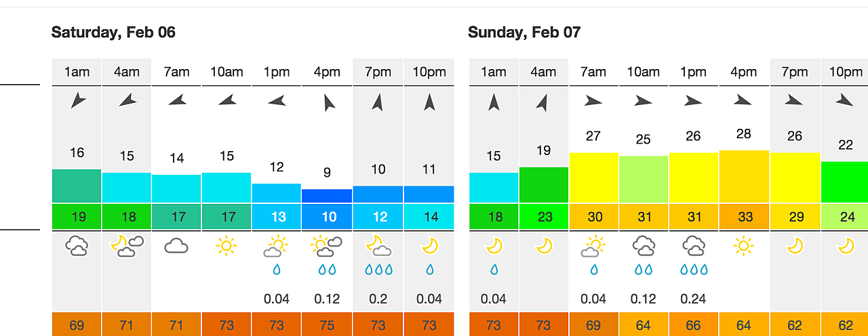The image size is (868, 336).
Task: Select the Saturday 1pm time column header
Action: (x=276, y=72)
